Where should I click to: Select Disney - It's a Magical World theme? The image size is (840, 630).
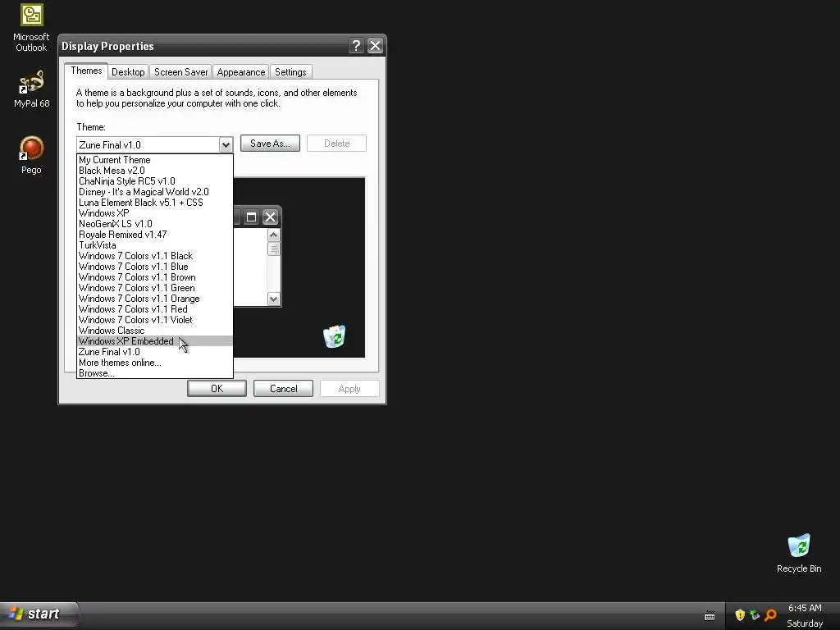(x=155, y=192)
